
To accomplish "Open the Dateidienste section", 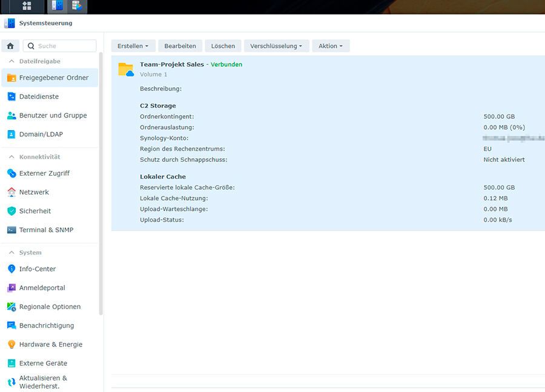I will point(39,96).
